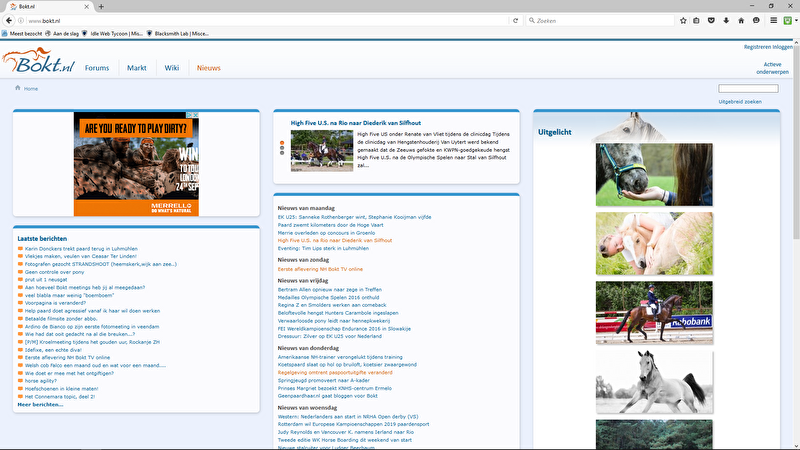Click the browser Zoeken search box
Image resolution: width=800 pixels, height=450 pixels.
click(x=601, y=20)
